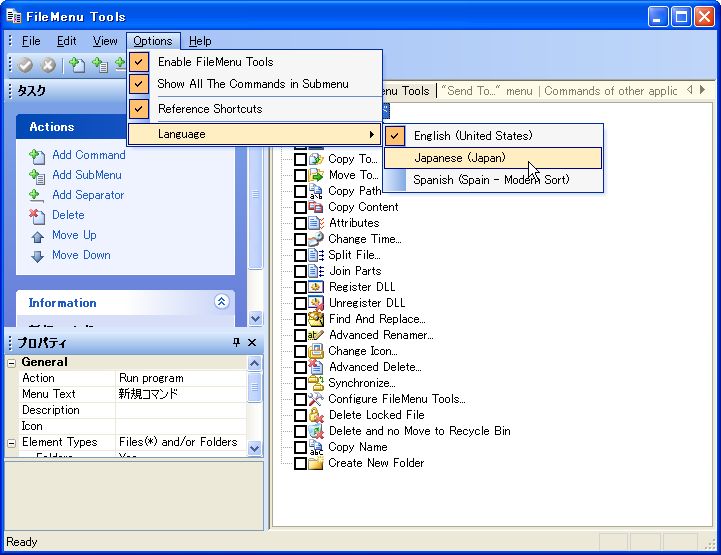
Task: Toggle Enable FileMenu Tools option
Action: click(x=254, y=62)
